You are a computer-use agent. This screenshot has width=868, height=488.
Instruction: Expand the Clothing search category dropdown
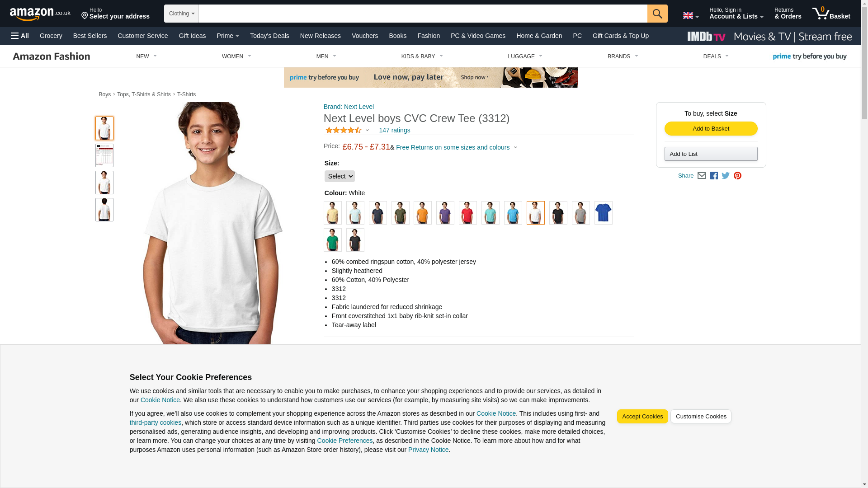click(181, 14)
